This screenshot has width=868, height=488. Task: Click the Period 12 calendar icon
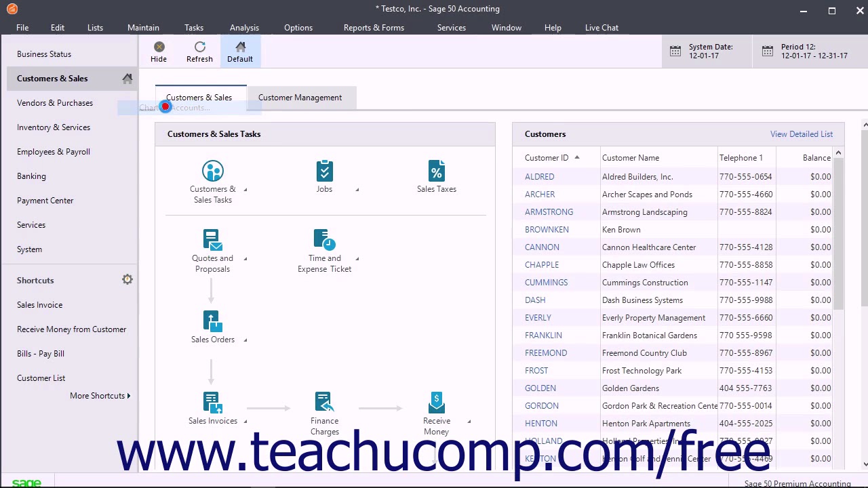click(x=768, y=52)
